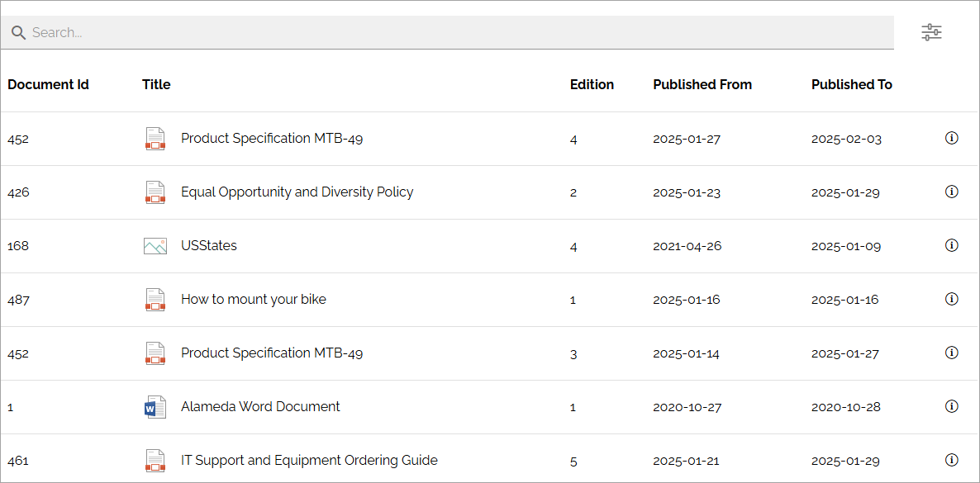This screenshot has width=980, height=483.
Task: Open info icon for How to mount your bike
Action: click(x=951, y=300)
